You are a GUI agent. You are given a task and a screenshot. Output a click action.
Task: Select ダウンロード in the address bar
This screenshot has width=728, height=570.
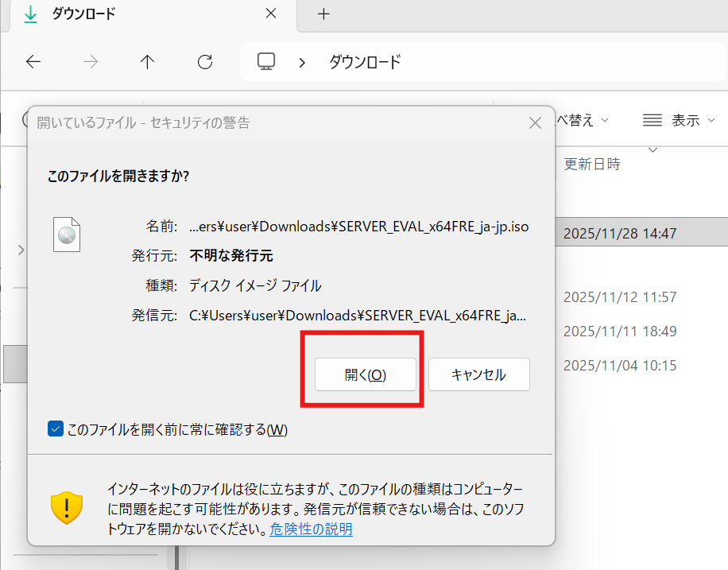(x=365, y=62)
